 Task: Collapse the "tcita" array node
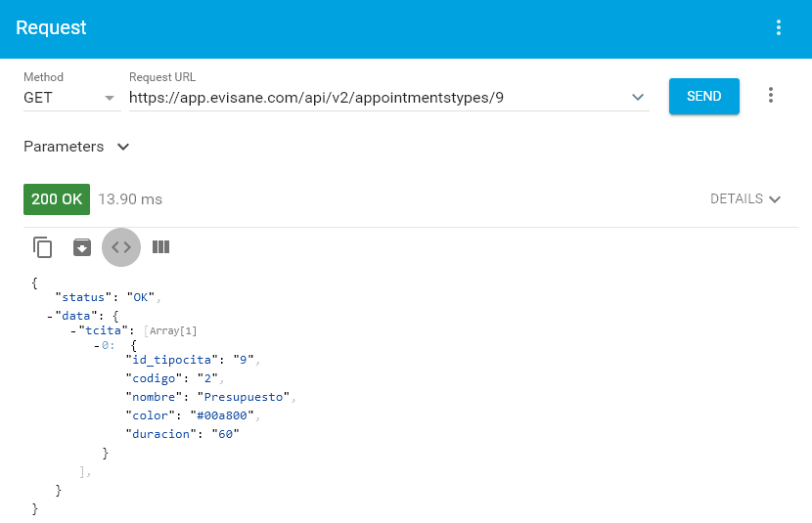pos(72,331)
